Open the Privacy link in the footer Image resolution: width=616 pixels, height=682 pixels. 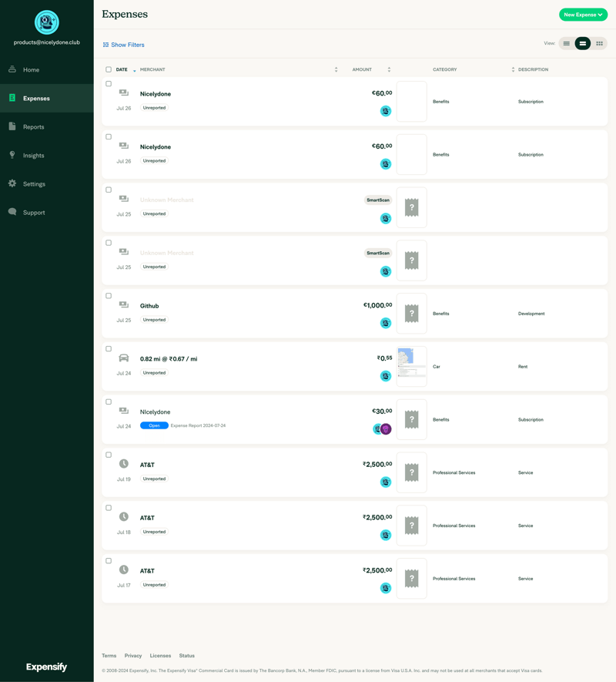click(133, 655)
